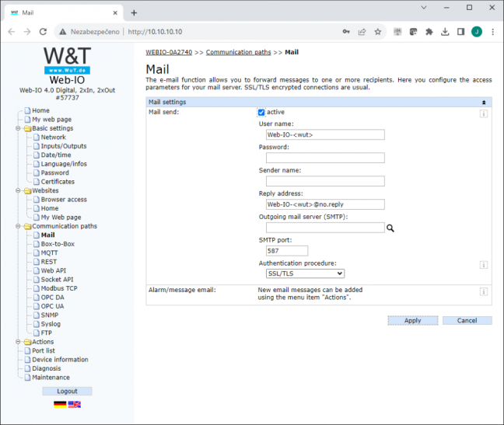The image size is (504, 425).
Task: Collapse the Actions folder
Action: [x=19, y=342]
